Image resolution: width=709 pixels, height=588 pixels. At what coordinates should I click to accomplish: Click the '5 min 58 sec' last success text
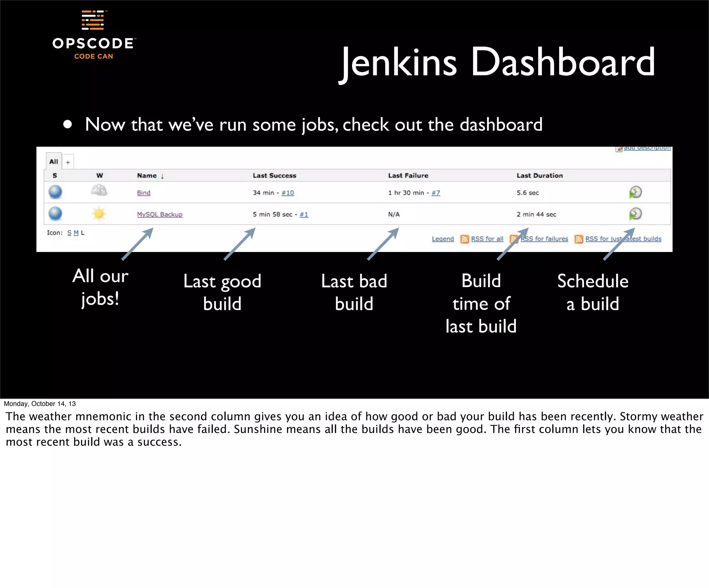tap(272, 215)
